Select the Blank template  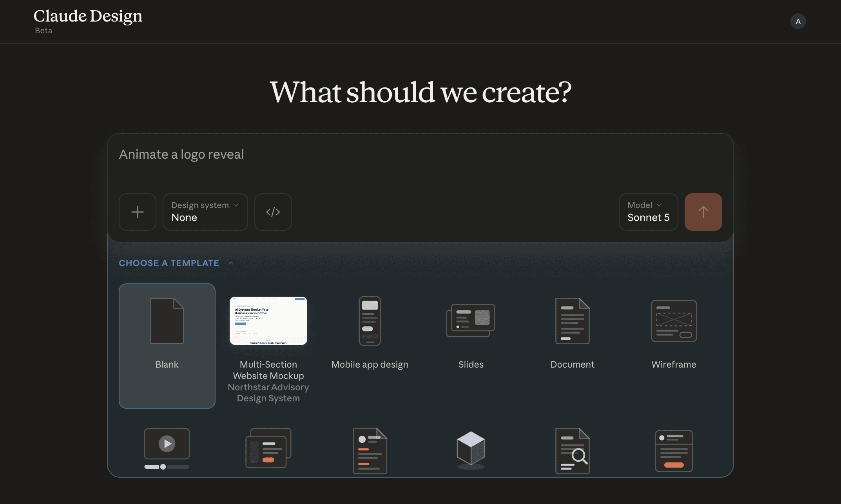(x=167, y=346)
